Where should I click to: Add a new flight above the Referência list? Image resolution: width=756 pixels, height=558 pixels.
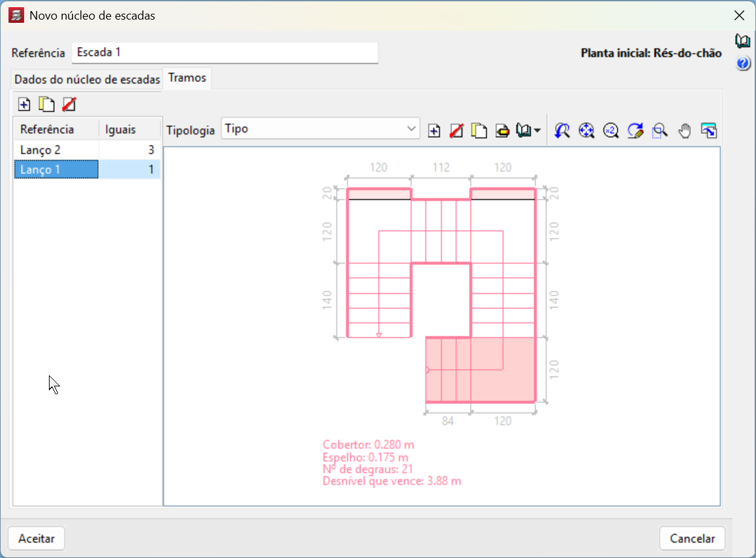[x=24, y=104]
